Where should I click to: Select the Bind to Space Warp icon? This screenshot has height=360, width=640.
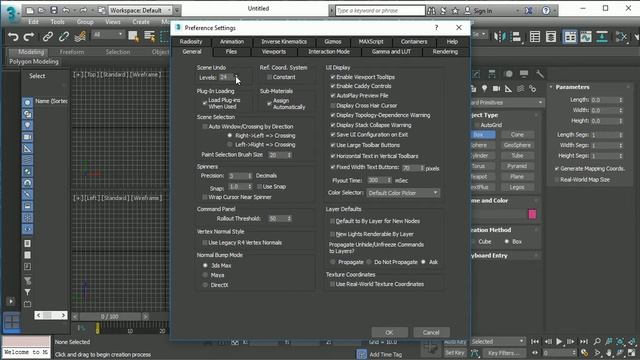[80, 37]
